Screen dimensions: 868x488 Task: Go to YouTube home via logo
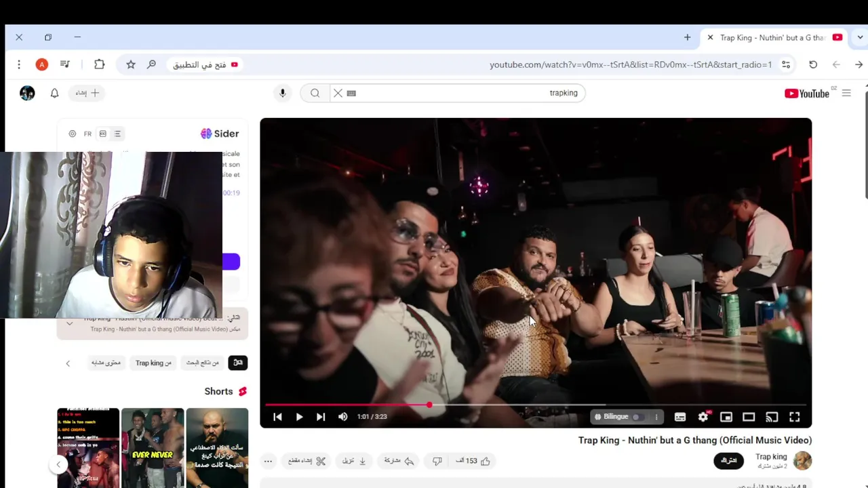coord(807,94)
